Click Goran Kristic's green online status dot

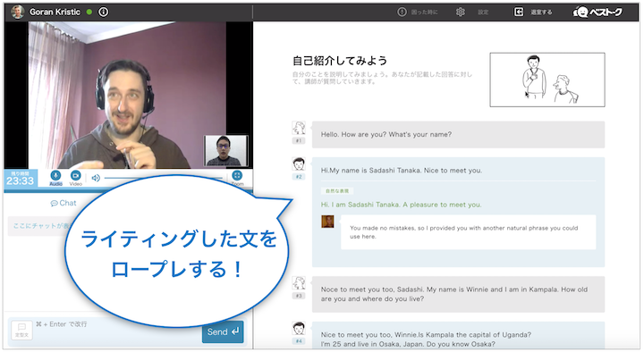pyautogui.click(x=89, y=12)
